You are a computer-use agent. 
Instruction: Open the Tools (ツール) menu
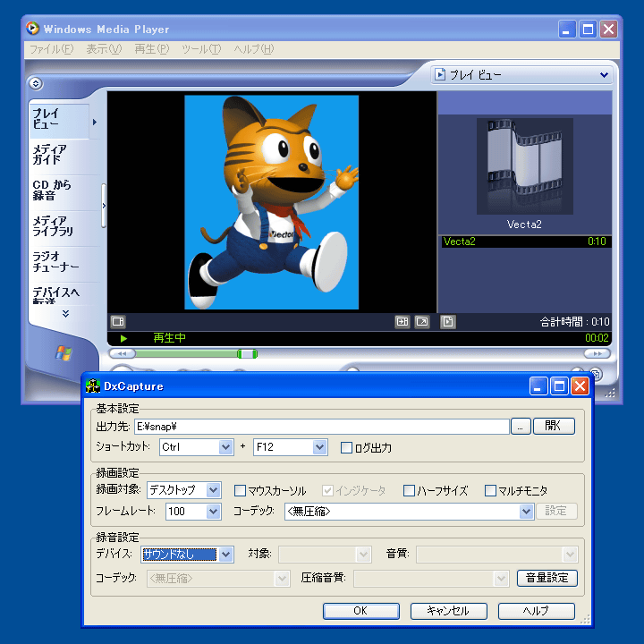[201, 49]
